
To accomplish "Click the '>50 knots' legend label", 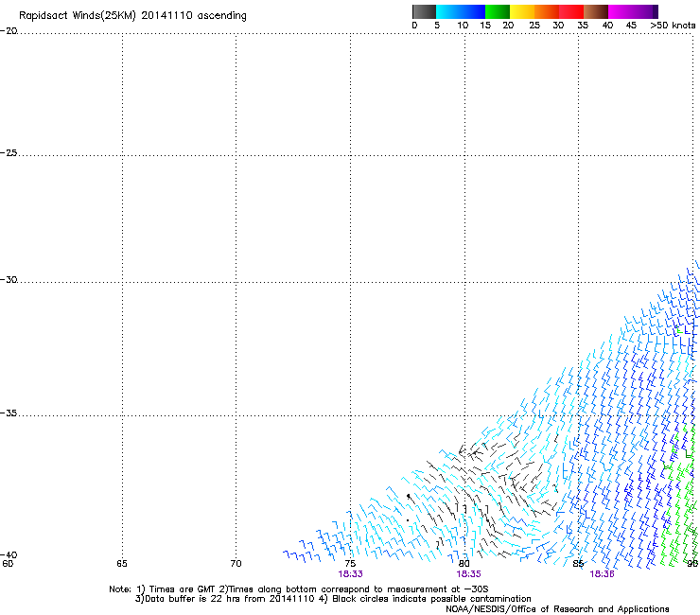I will tap(673, 26).
